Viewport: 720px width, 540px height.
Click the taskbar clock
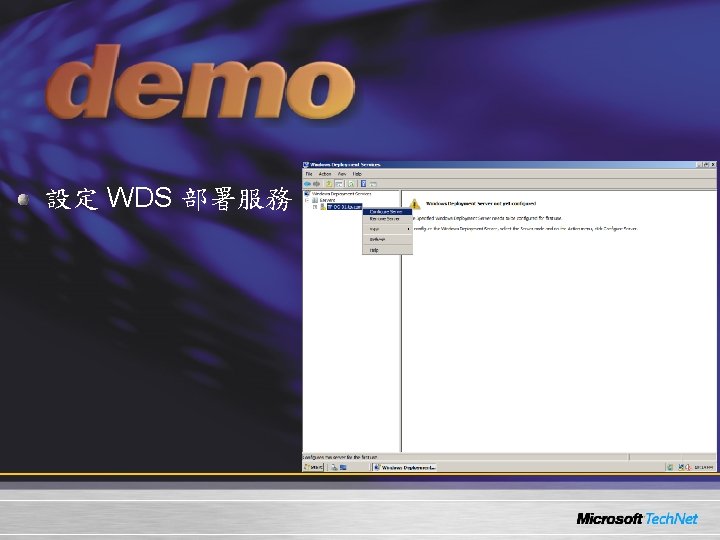tap(704, 467)
